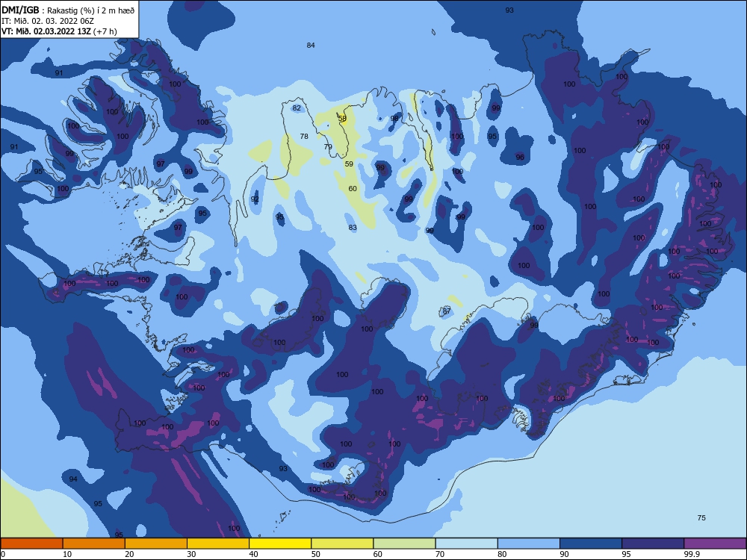Select the map value 82

click(x=297, y=108)
